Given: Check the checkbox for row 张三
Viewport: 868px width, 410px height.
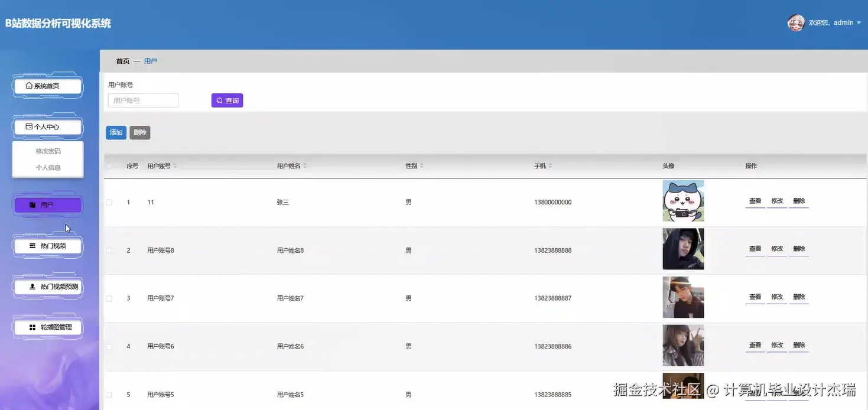Looking at the screenshot, I should [x=109, y=202].
